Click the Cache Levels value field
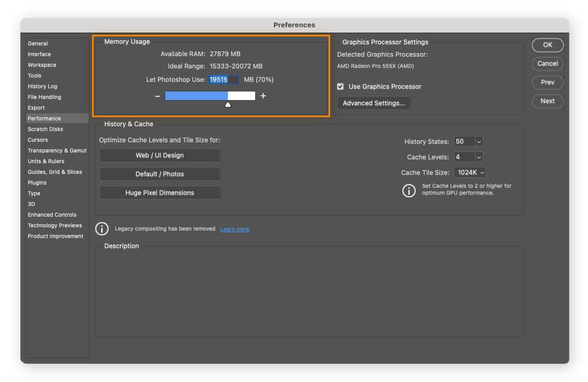This screenshot has height=382, width=588. (x=464, y=157)
